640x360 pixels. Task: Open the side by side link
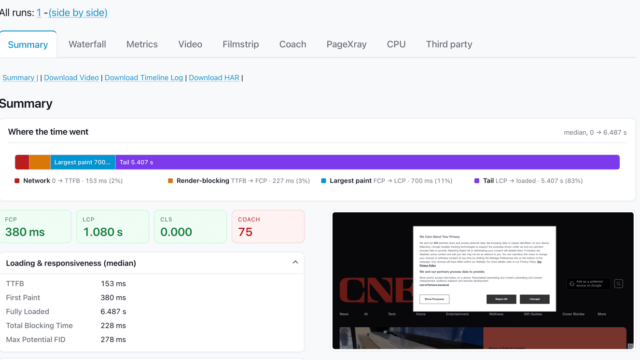point(78,13)
